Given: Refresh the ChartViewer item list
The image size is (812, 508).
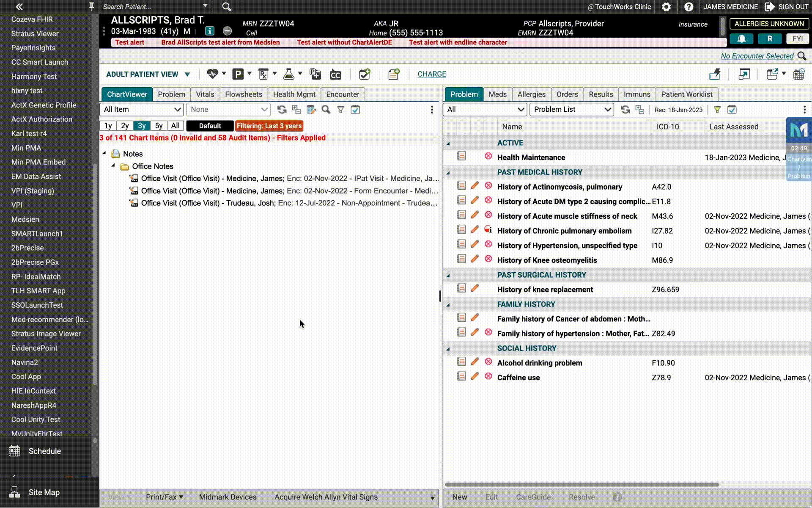Looking at the screenshot, I should pyautogui.click(x=282, y=110).
